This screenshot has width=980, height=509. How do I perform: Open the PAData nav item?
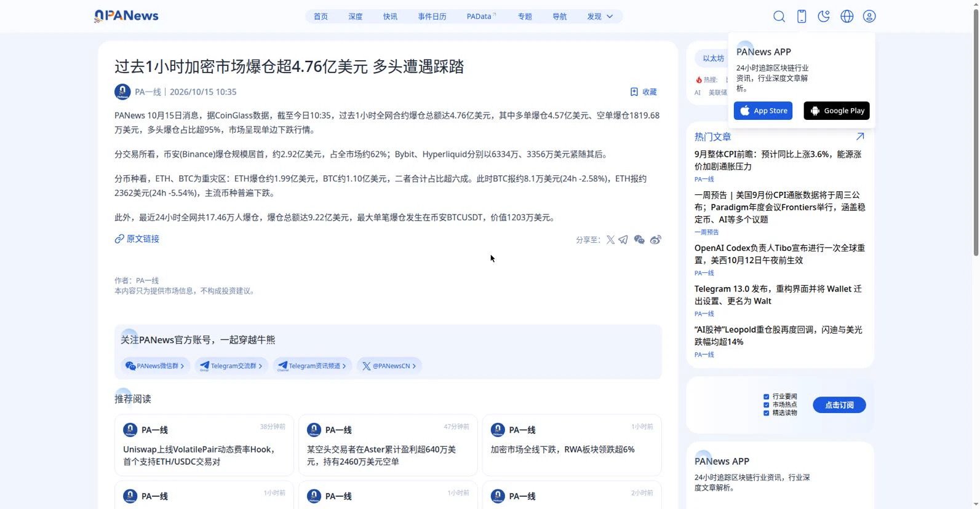coord(481,17)
